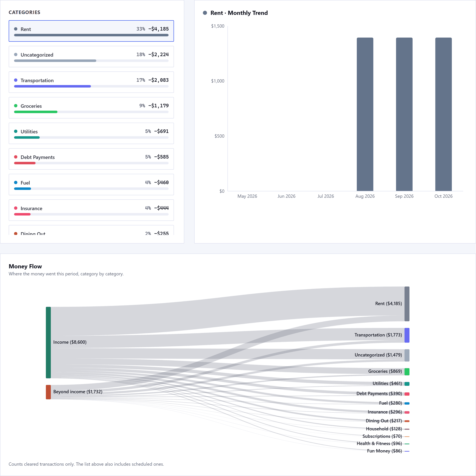Image resolution: width=476 pixels, height=476 pixels.
Task: Click the Sep 2026 rent bar
Action: coord(404,114)
